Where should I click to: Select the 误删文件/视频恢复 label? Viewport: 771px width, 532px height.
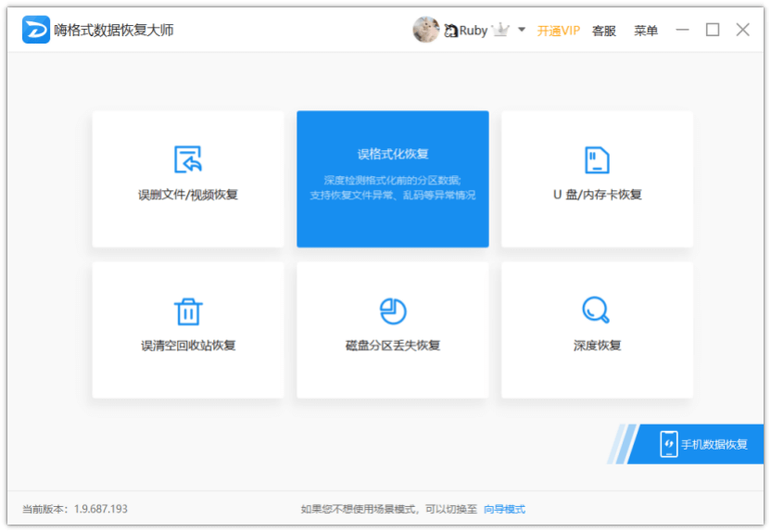coord(188,195)
